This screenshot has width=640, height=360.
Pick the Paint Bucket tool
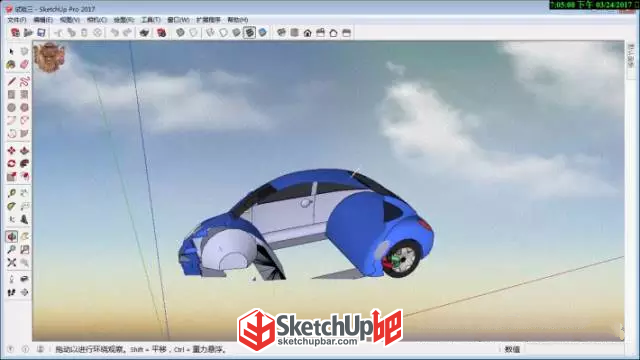[11, 64]
